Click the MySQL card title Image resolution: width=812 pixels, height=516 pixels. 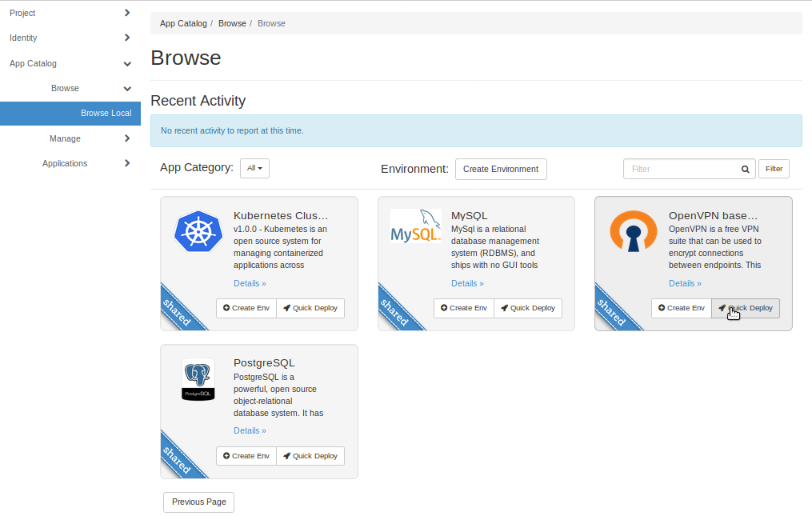pyautogui.click(x=469, y=215)
